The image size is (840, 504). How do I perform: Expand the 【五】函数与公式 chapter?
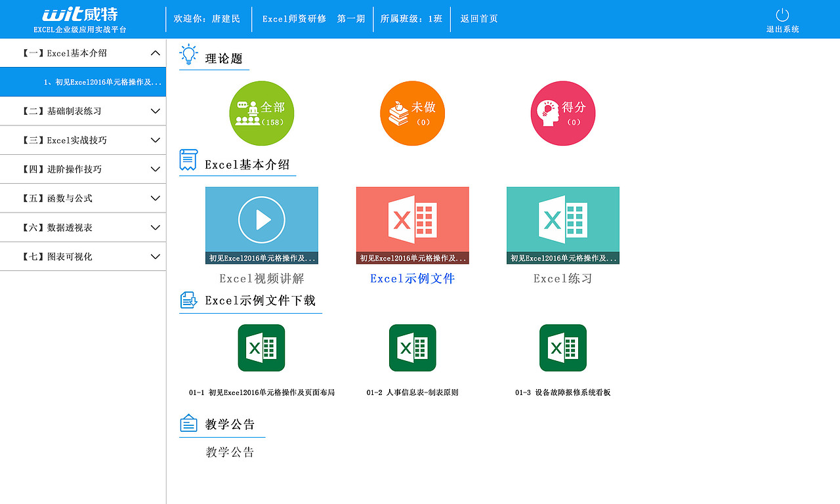coord(83,198)
